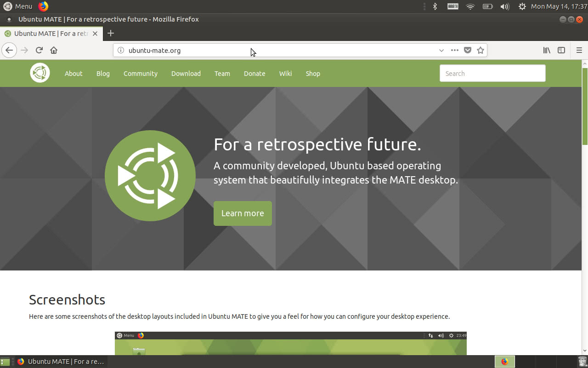
Task: Open the About page
Action: 73,73
